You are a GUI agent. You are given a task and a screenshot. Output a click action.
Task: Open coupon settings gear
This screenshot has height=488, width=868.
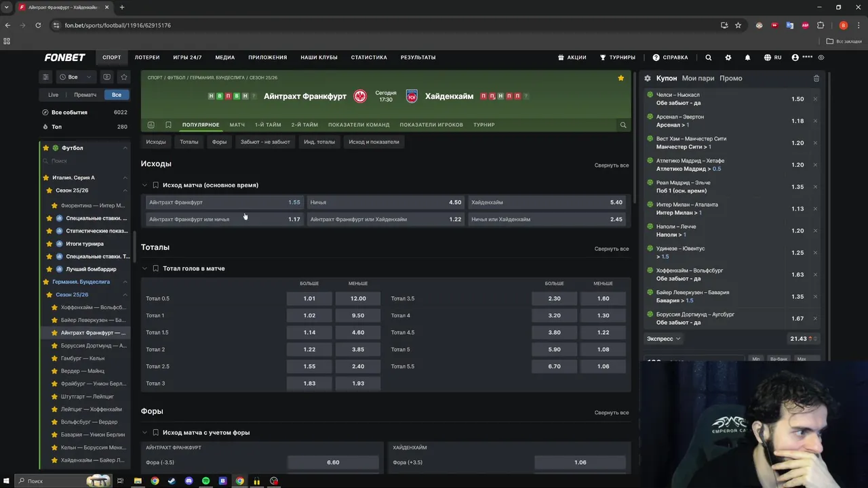[648, 79]
